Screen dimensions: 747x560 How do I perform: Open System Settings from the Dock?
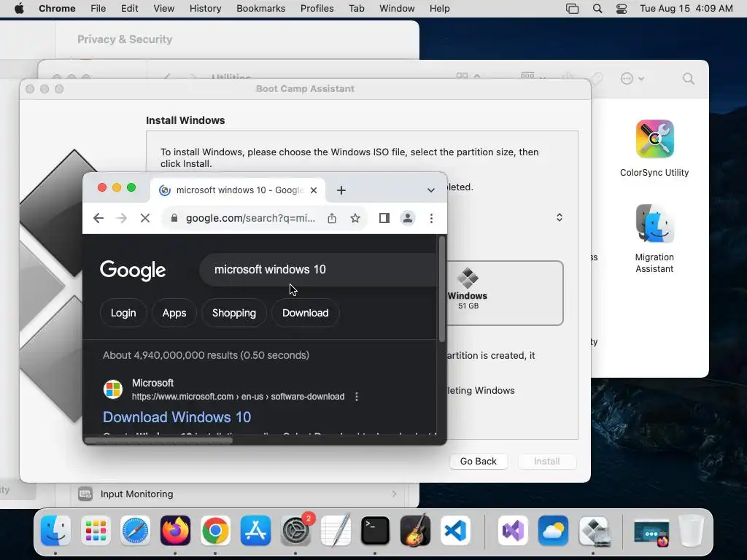pyautogui.click(x=295, y=531)
